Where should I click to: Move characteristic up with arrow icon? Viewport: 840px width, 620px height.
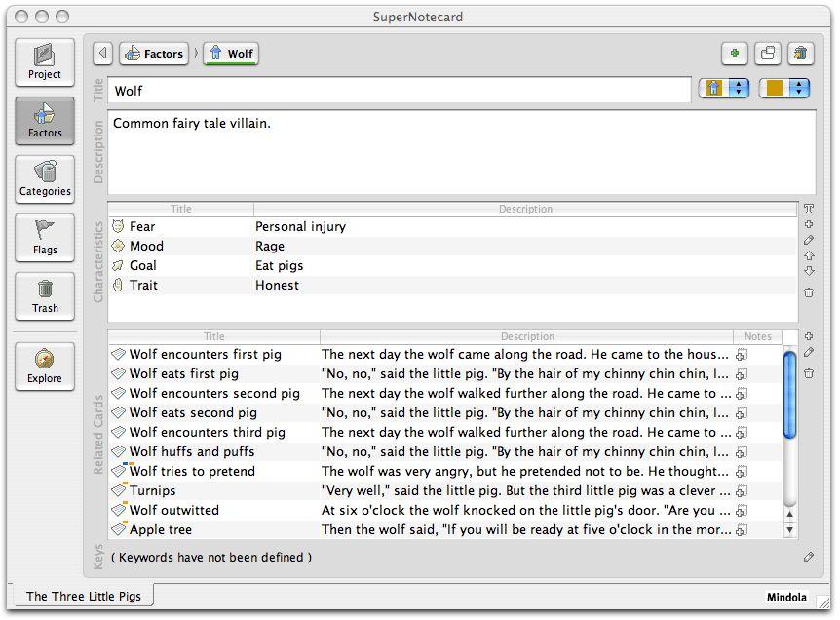(x=809, y=255)
